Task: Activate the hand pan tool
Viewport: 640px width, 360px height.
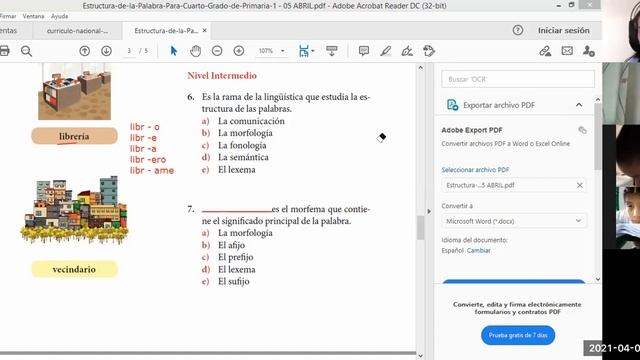Action: coord(196,51)
